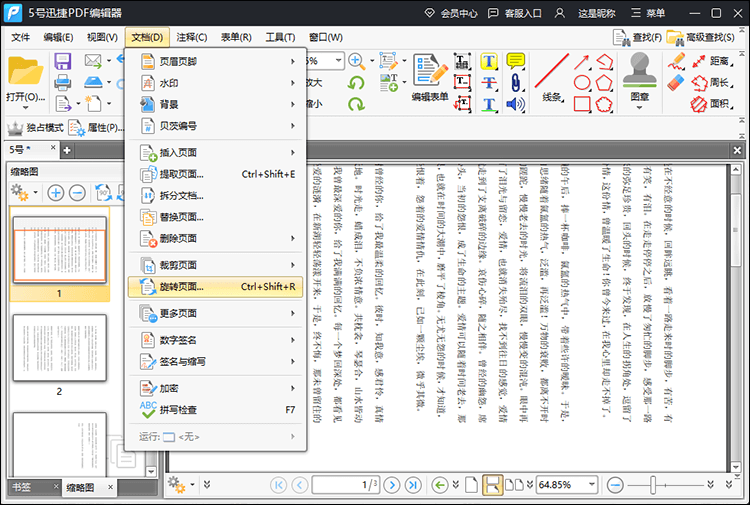Click zoom-out minus button beside slider
750x505 pixels.
tap(615, 485)
